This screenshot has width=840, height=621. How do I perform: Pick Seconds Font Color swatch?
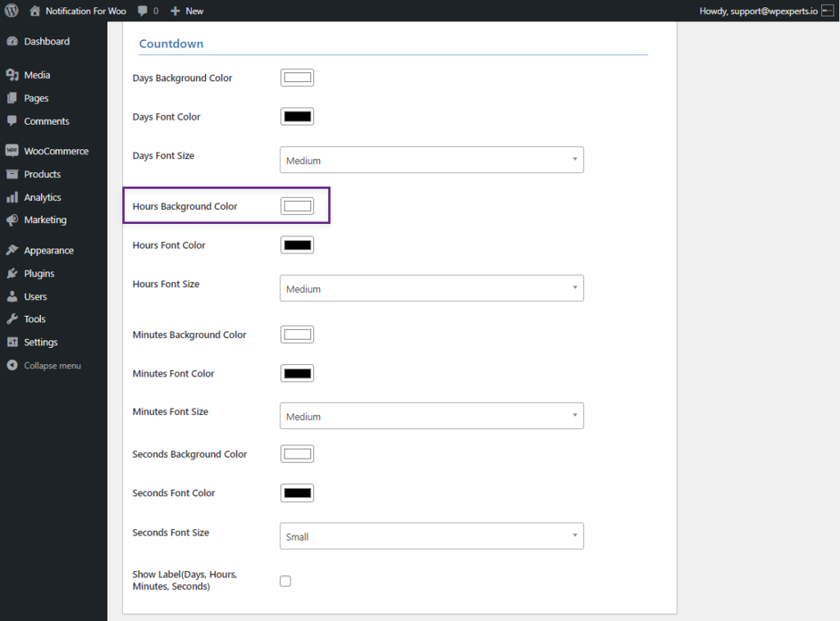297,493
